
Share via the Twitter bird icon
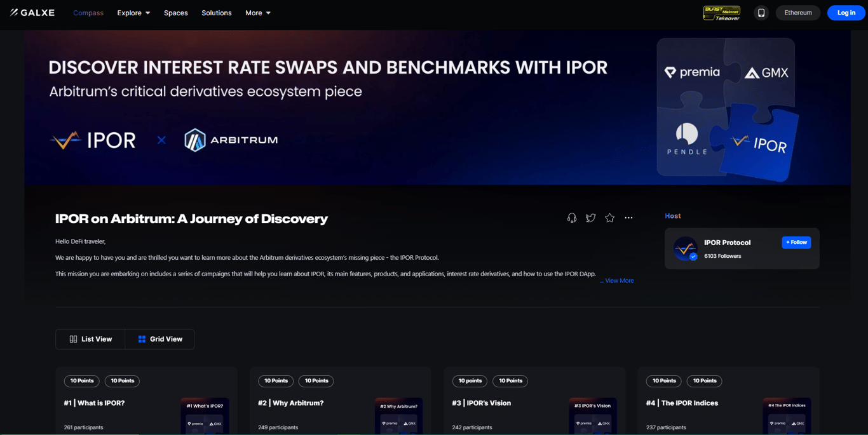591,218
